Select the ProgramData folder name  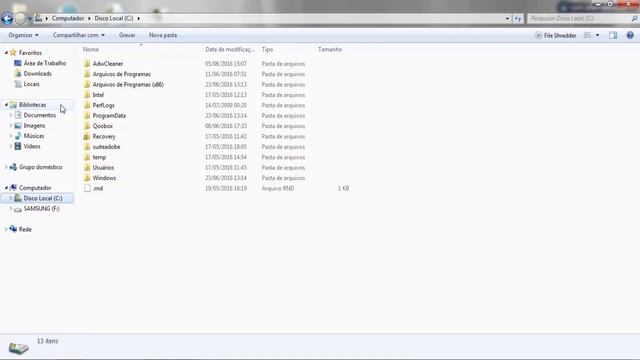coord(109,116)
